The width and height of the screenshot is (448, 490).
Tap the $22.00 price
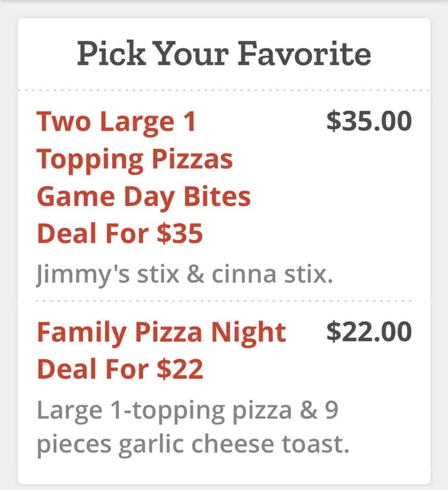pyautogui.click(x=368, y=332)
